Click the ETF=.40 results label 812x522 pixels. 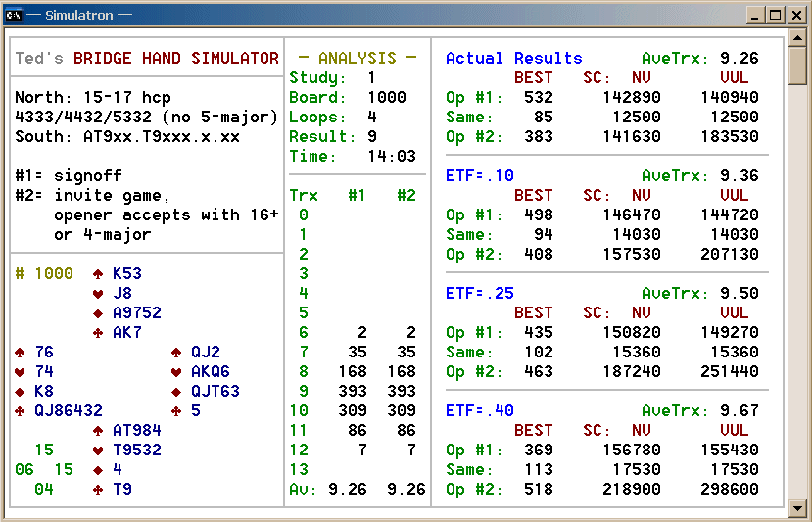click(x=479, y=411)
